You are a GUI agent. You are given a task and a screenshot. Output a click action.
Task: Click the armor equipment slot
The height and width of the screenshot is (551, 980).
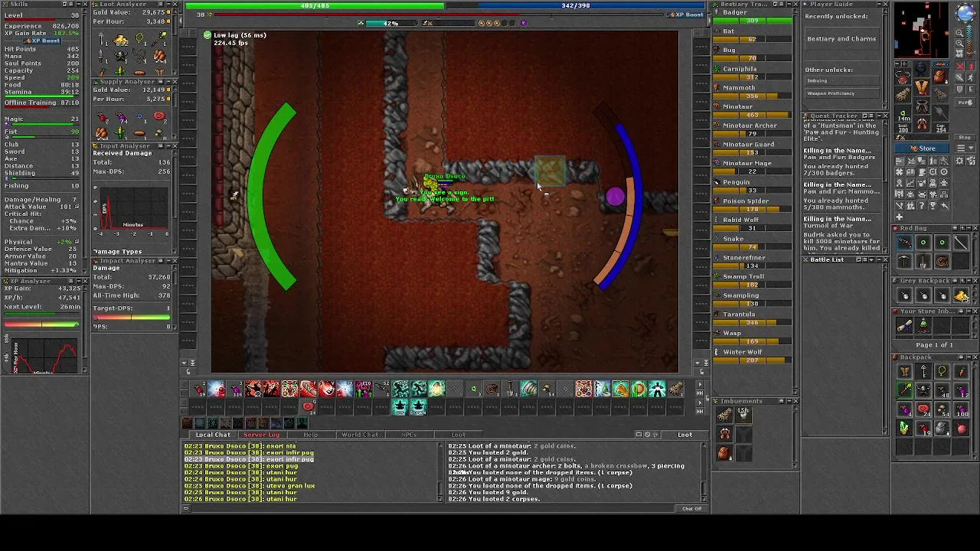click(x=922, y=86)
